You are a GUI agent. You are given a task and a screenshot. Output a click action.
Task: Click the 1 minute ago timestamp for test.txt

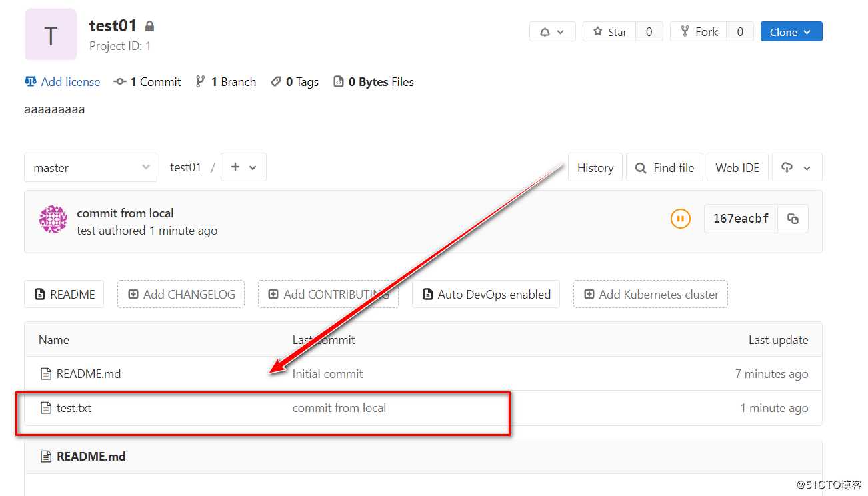pyautogui.click(x=775, y=408)
